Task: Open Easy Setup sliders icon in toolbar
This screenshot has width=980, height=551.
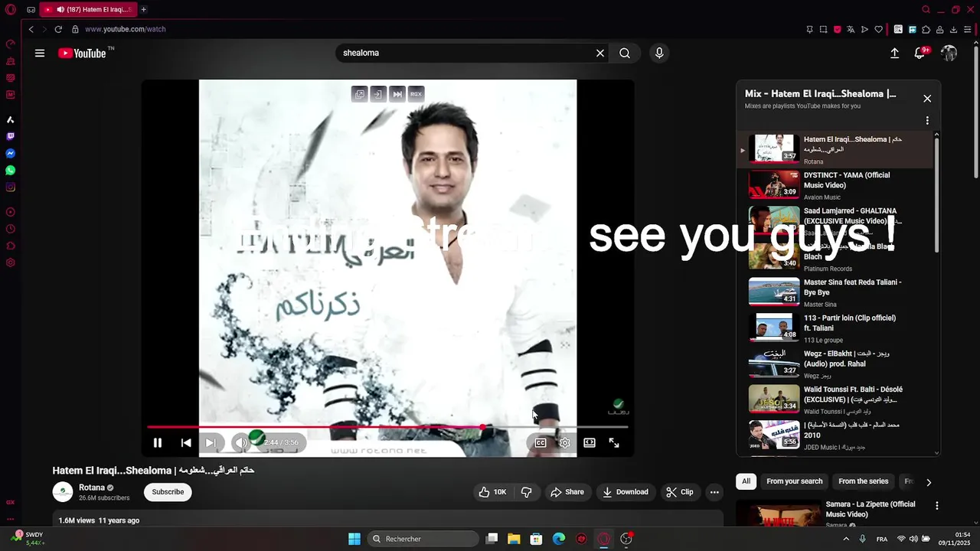Action: 967,29
